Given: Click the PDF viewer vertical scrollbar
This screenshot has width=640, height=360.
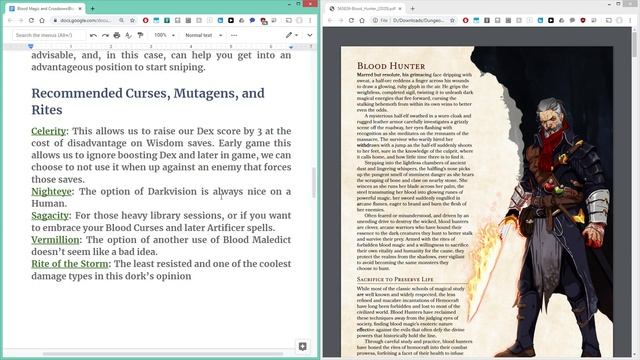Looking at the screenshot, I should pos(635,43).
